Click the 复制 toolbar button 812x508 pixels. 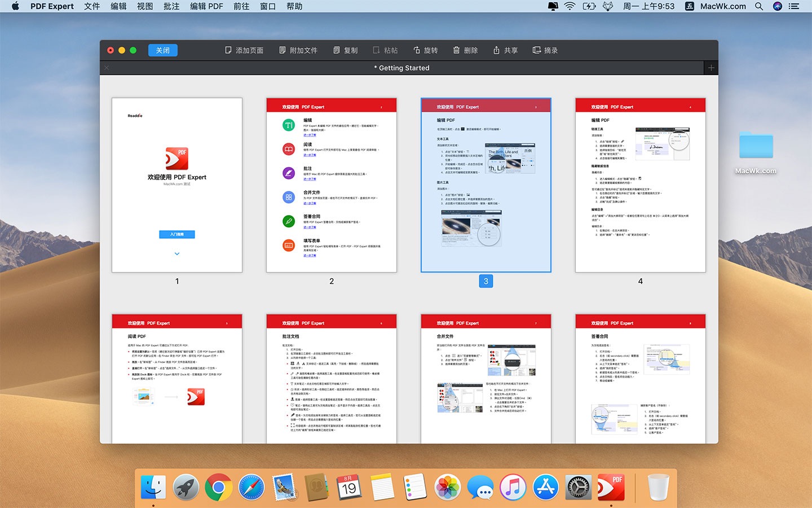point(345,50)
